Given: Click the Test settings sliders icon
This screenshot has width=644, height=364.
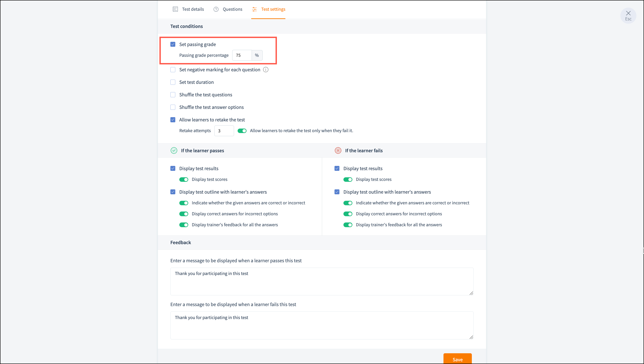Looking at the screenshot, I should pos(254,9).
